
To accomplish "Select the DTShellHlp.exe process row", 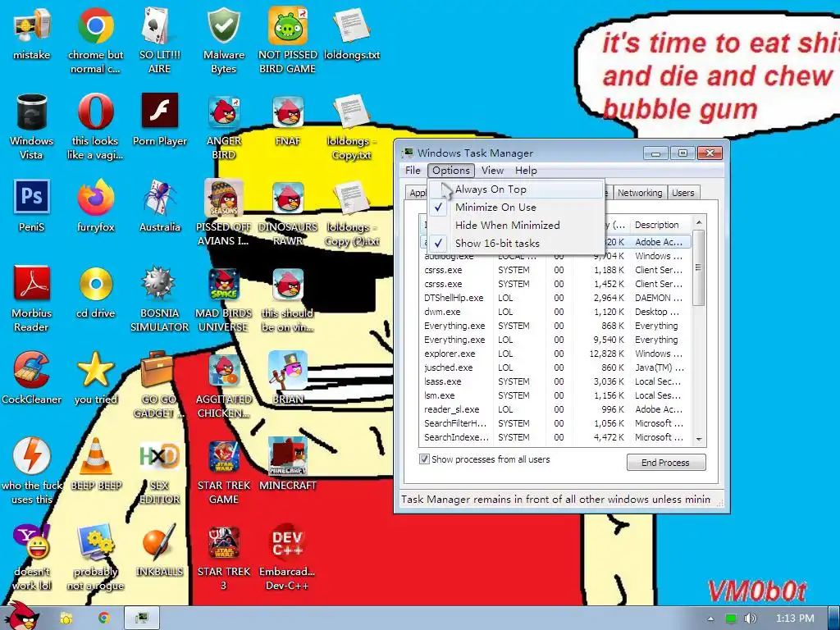I will (555, 298).
